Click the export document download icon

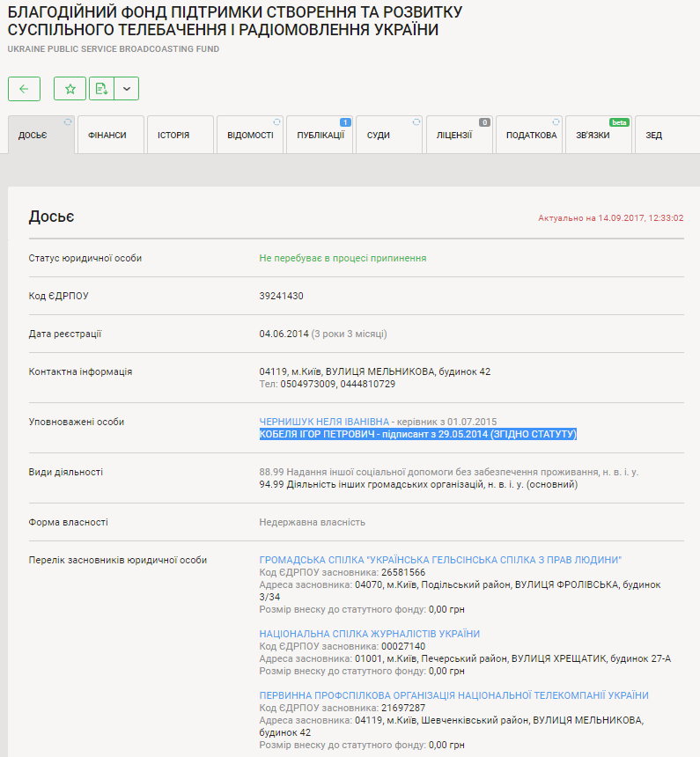pos(101,89)
